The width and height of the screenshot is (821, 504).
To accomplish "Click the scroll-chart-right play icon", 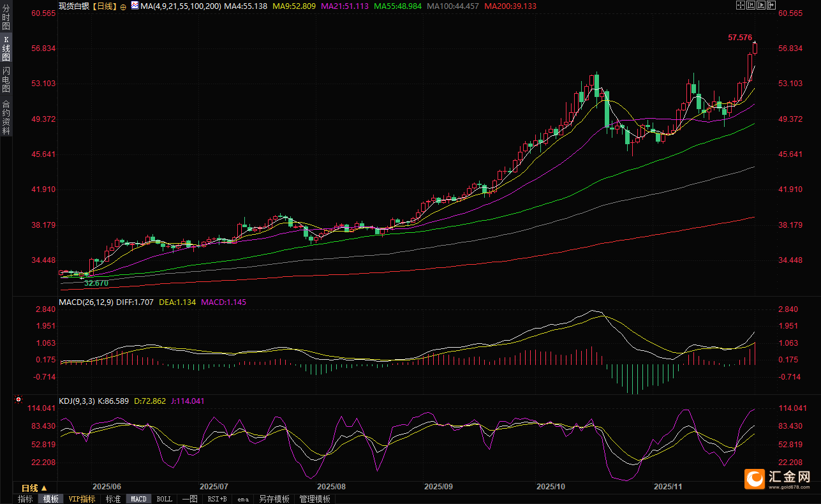I will pyautogui.click(x=761, y=6).
